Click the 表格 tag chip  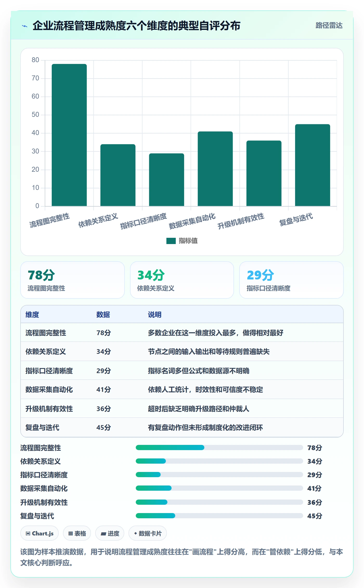pyautogui.click(x=77, y=533)
